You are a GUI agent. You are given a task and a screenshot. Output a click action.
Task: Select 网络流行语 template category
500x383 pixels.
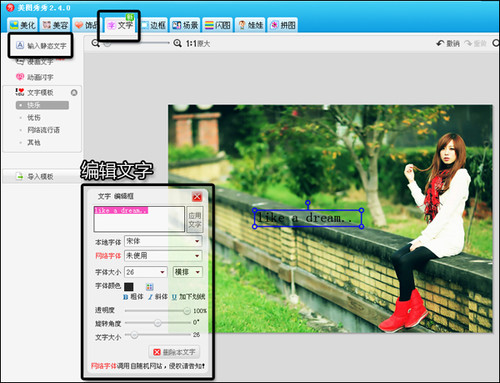tap(43, 130)
